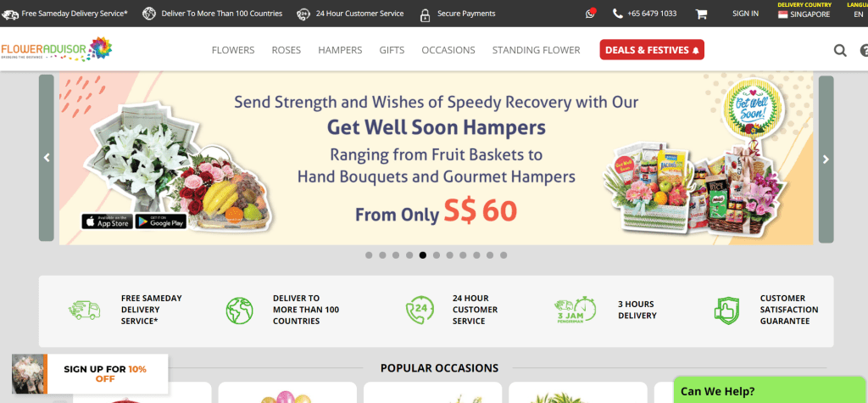The image size is (868, 403).
Task: Select the sixth carousel dot
Action: (437, 255)
